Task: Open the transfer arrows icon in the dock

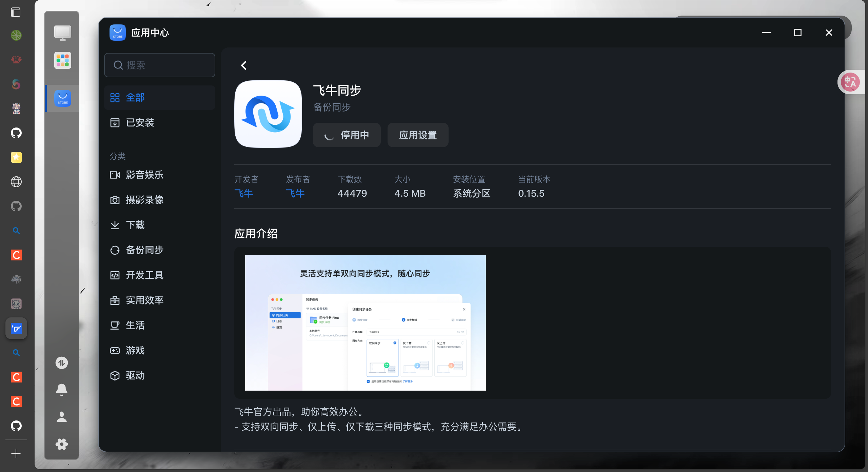Action: click(62, 363)
